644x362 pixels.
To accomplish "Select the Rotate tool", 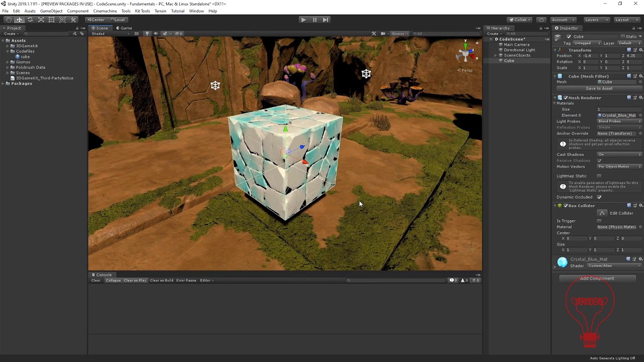I will pyautogui.click(x=30, y=20).
